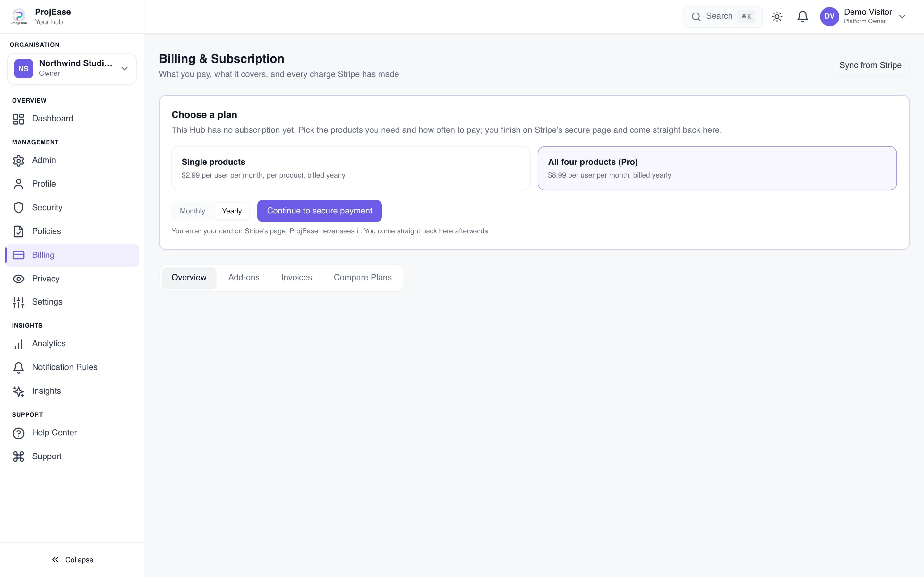This screenshot has width=924, height=577.
Task: Switch to the Invoices tab
Action: 297,277
